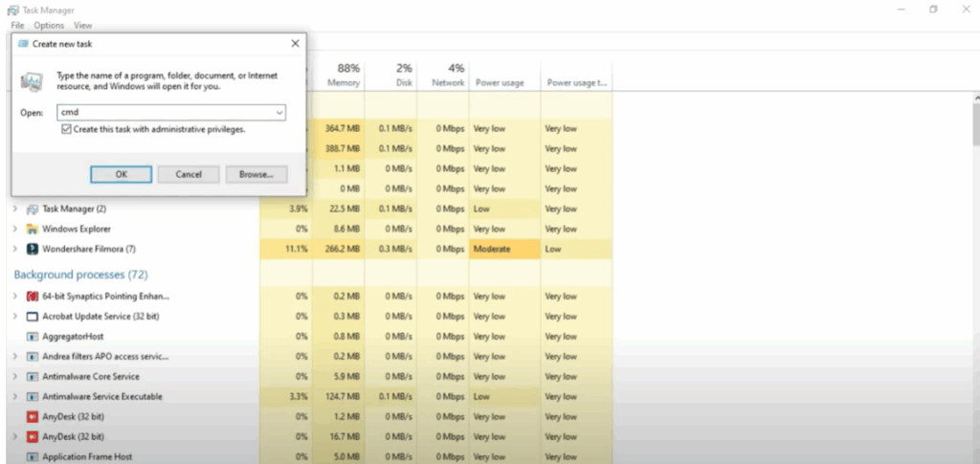This screenshot has width=980, height=464.
Task: Click the AnyDesk icon with 1.2 MB memory
Action: coord(33,416)
